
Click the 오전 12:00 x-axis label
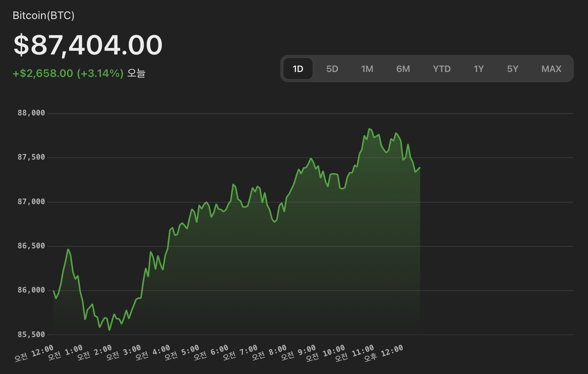tap(34, 353)
